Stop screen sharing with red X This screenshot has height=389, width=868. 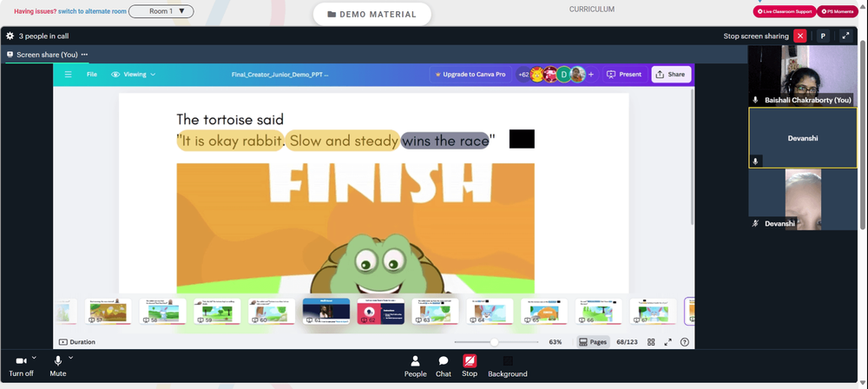[x=800, y=36]
